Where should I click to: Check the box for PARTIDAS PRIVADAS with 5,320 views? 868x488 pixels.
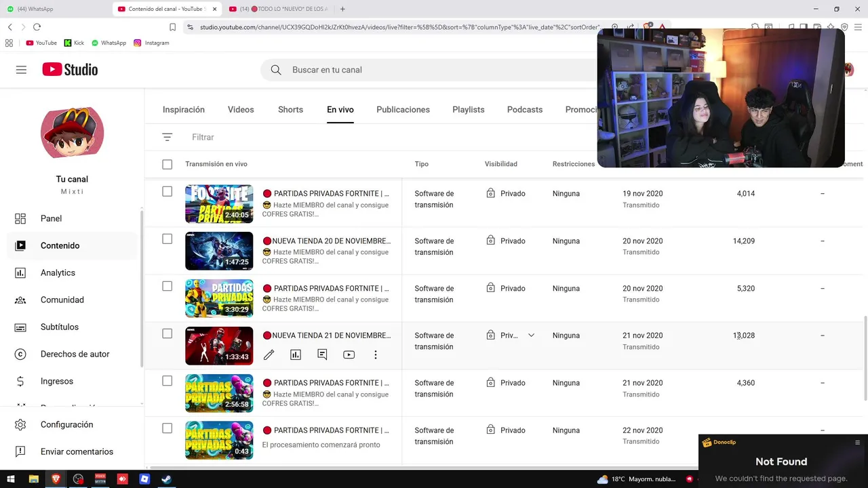click(167, 286)
